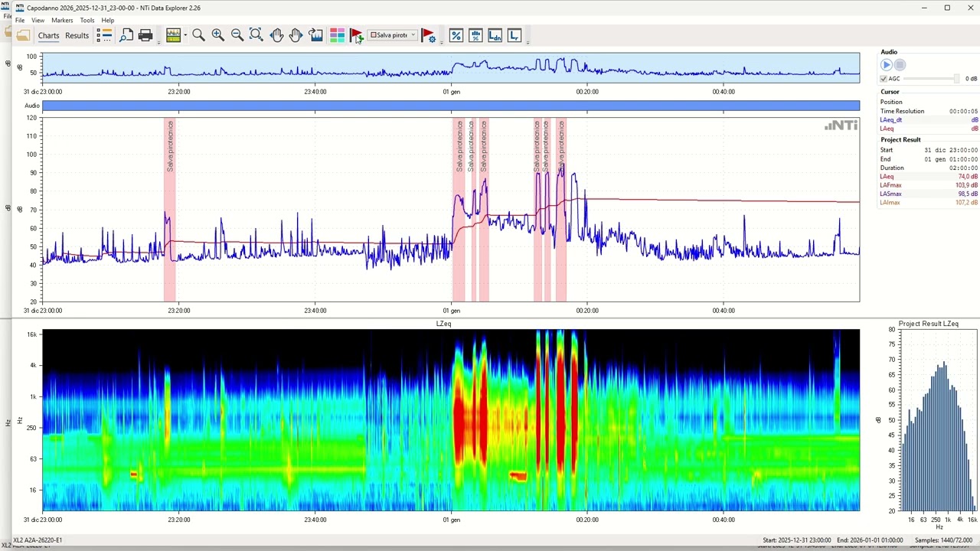Click the Ldn calculation icon
The image size is (980, 551).
tap(495, 35)
